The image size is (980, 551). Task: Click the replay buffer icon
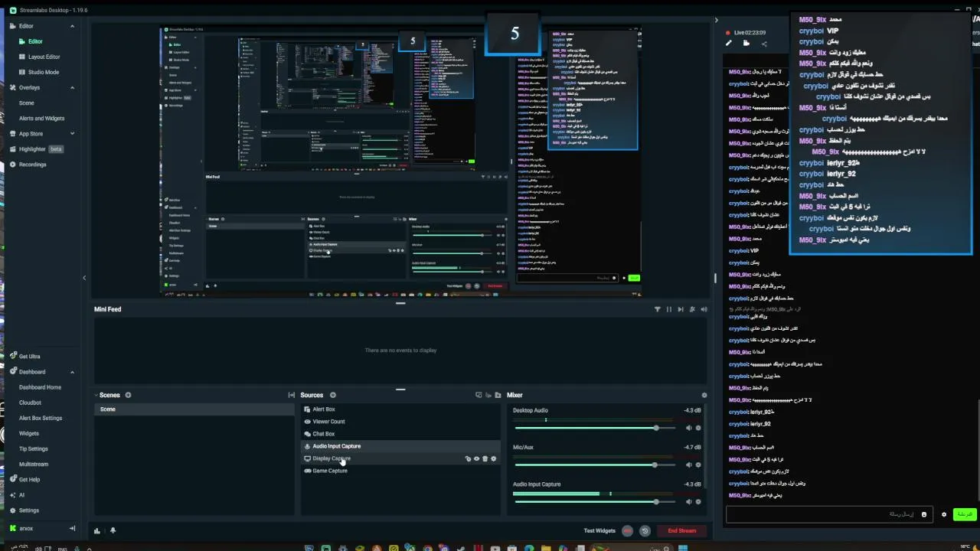click(x=645, y=530)
